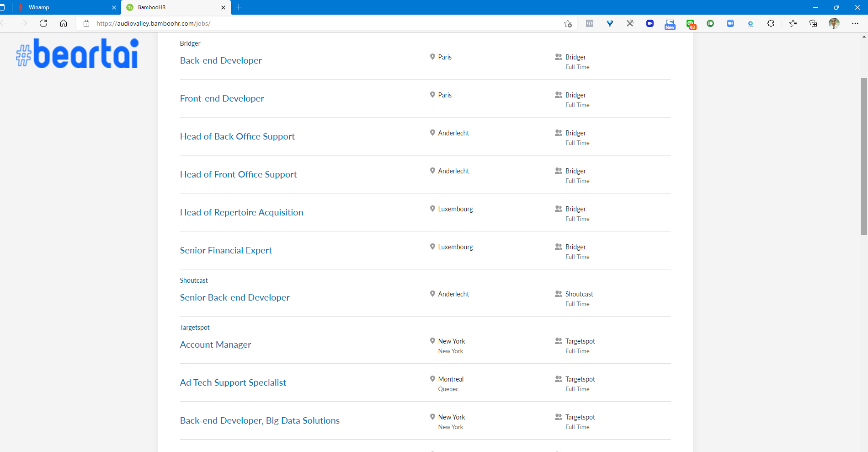Select the BambooHR tab
This screenshot has width=868, height=452.
[176, 7]
